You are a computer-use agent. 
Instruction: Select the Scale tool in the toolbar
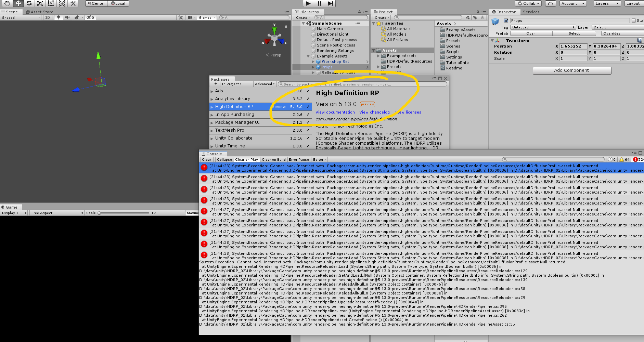point(40,3)
